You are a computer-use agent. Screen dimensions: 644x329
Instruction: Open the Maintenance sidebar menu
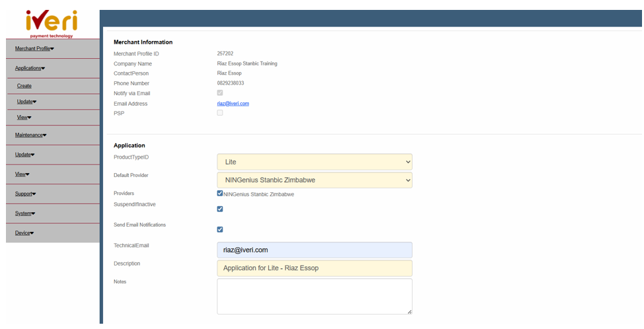click(31, 135)
